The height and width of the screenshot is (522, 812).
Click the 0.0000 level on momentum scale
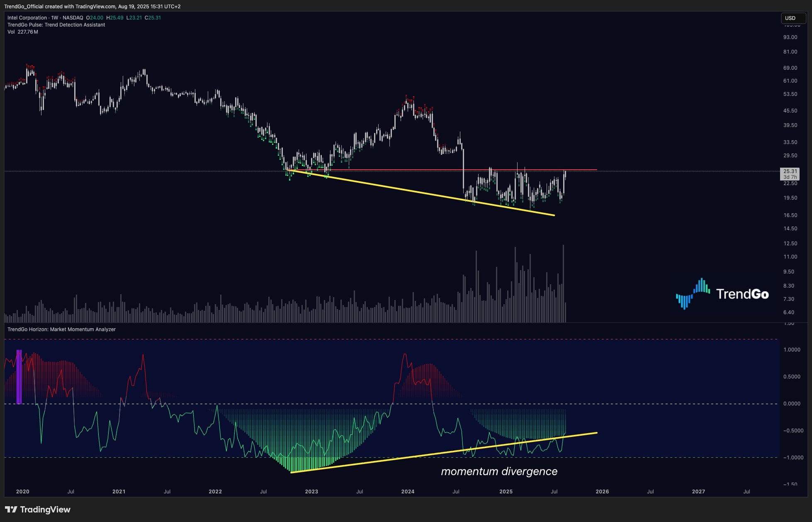pyautogui.click(x=791, y=403)
